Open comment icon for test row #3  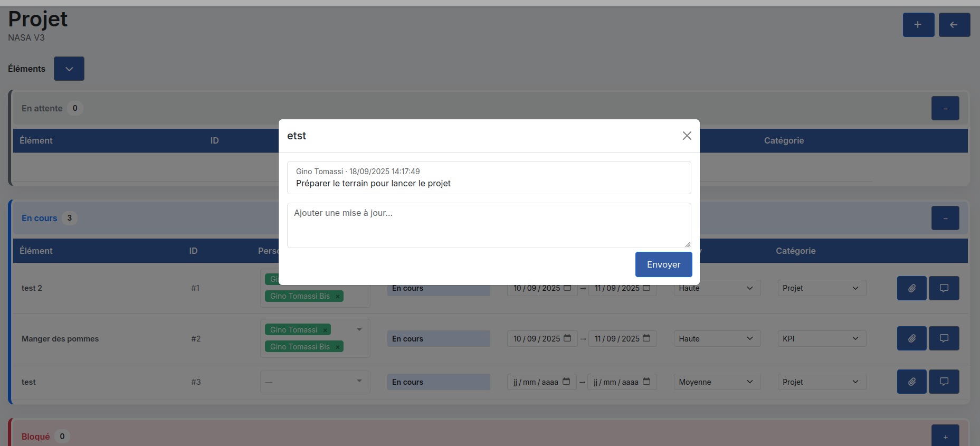pos(944,382)
